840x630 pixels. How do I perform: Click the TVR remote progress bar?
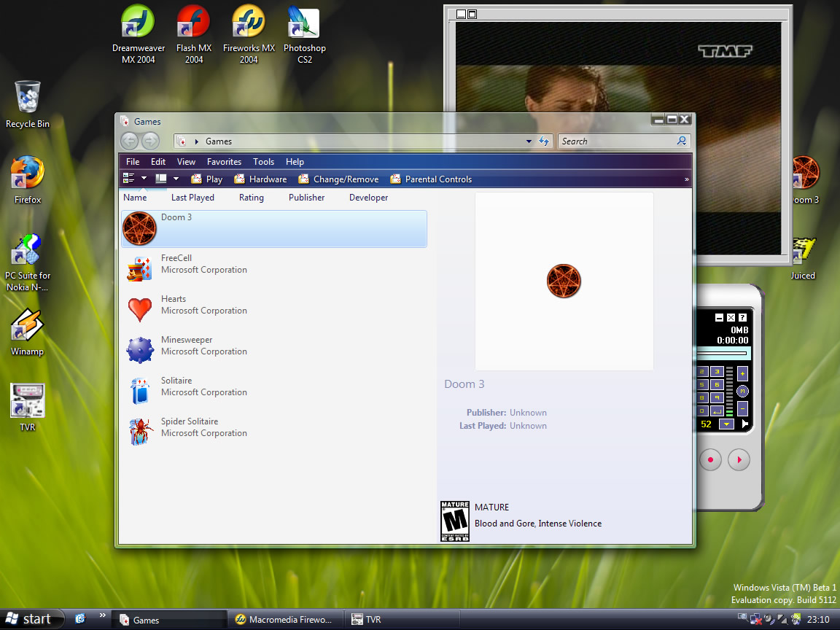click(722, 354)
